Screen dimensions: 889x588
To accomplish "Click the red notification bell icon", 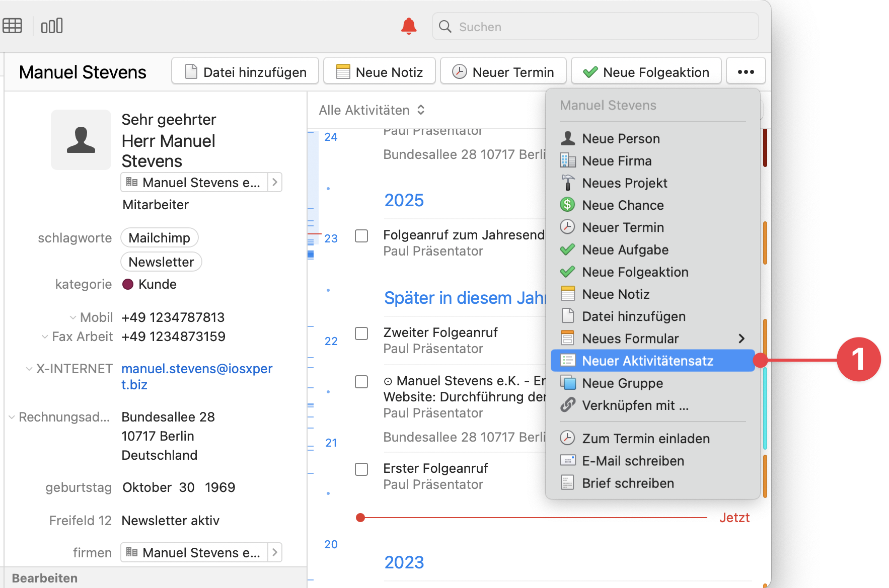I will click(408, 26).
